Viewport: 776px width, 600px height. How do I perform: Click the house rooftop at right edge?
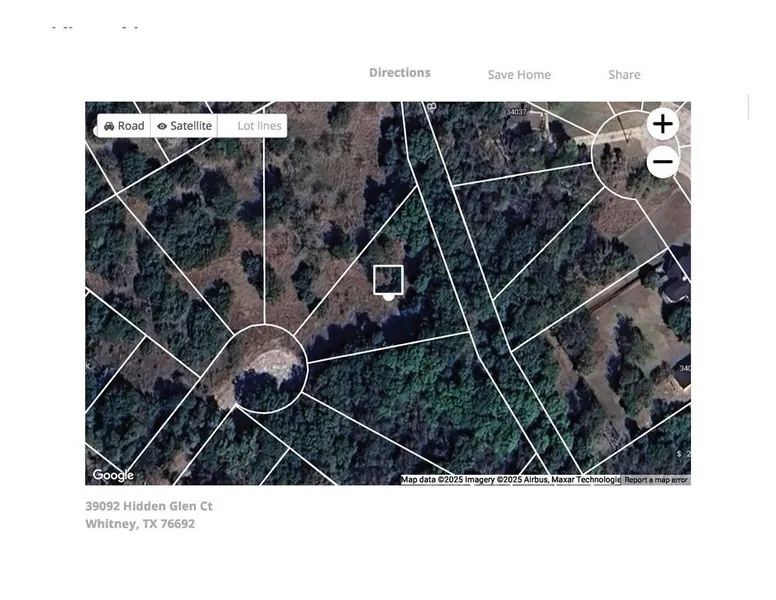point(676,289)
